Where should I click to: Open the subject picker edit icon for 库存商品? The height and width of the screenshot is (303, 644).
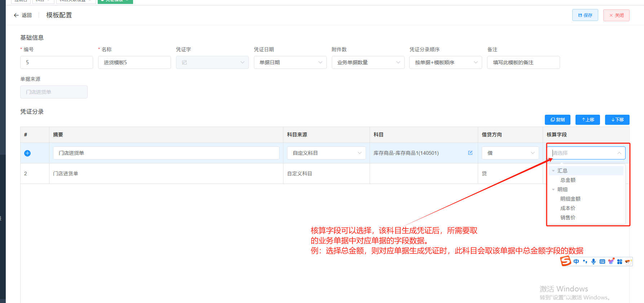click(470, 153)
